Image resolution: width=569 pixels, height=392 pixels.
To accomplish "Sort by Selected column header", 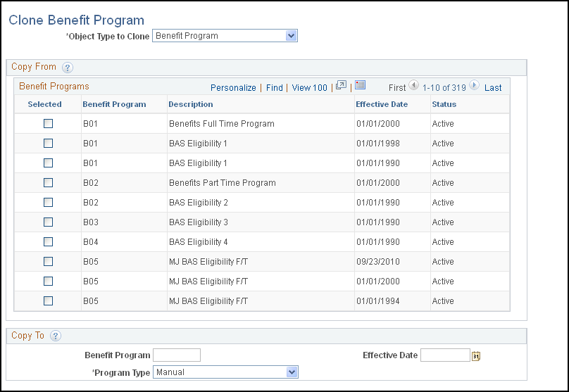I will (x=44, y=104).
